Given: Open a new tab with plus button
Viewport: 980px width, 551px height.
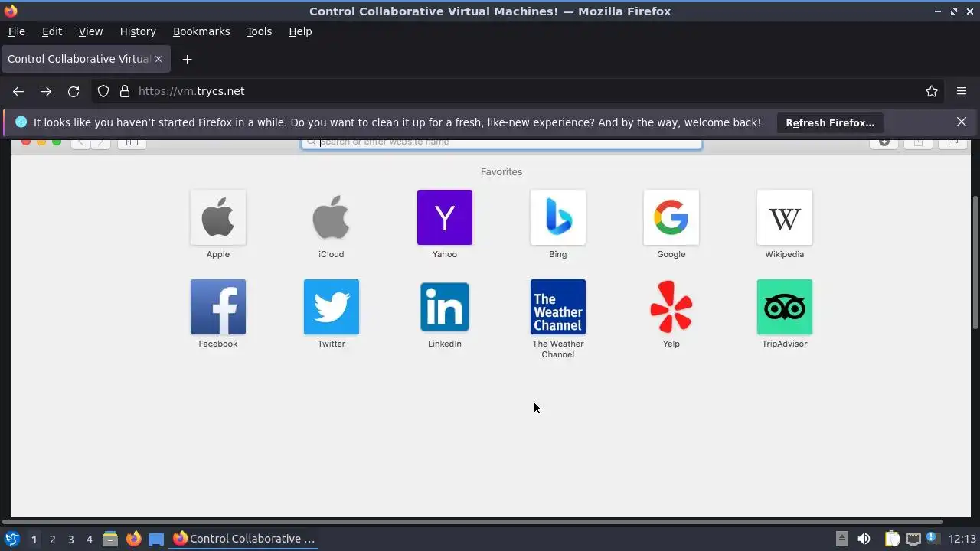Looking at the screenshot, I should (187, 59).
